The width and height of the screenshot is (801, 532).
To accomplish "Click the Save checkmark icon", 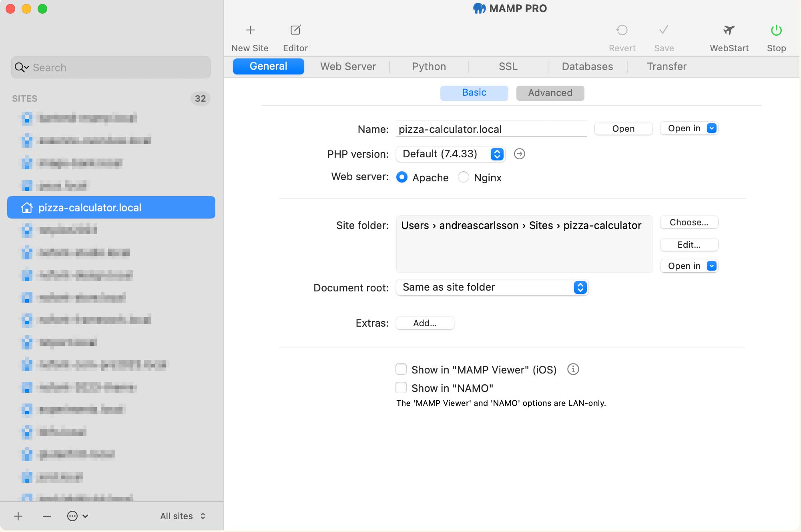I will point(664,30).
